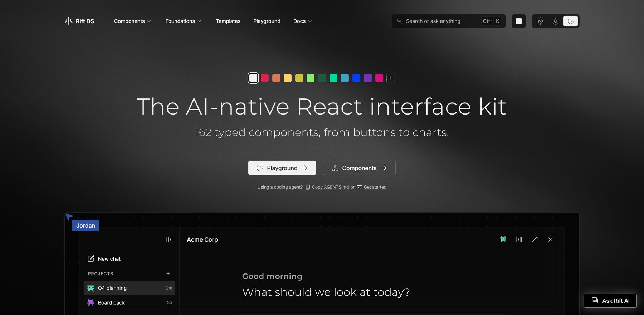The height and width of the screenshot is (315, 644).
Task: Choose the magenta pink swatch
Action: pyautogui.click(x=379, y=78)
